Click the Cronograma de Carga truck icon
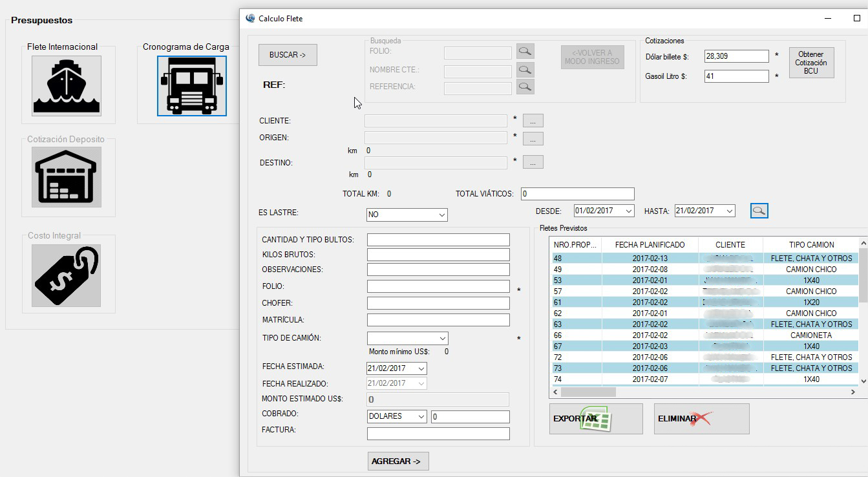This screenshot has height=477, width=868. tap(192, 86)
